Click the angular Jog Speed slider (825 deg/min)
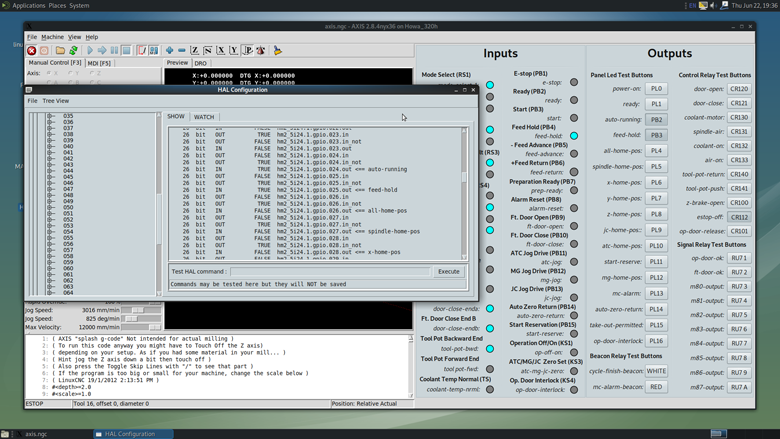 (x=142, y=319)
